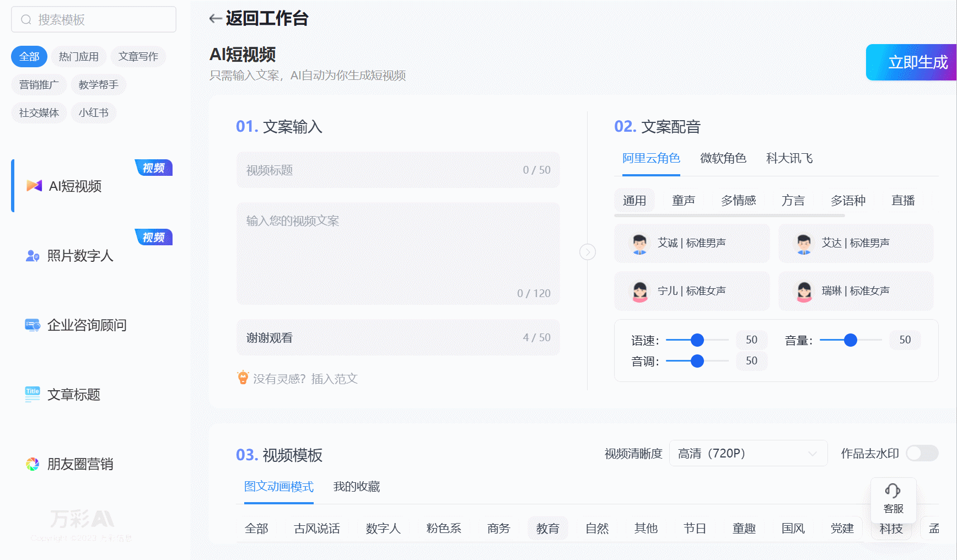The image size is (957, 560).
Task: Click the horizontal scrollbar under voice categories
Action: (x=729, y=216)
